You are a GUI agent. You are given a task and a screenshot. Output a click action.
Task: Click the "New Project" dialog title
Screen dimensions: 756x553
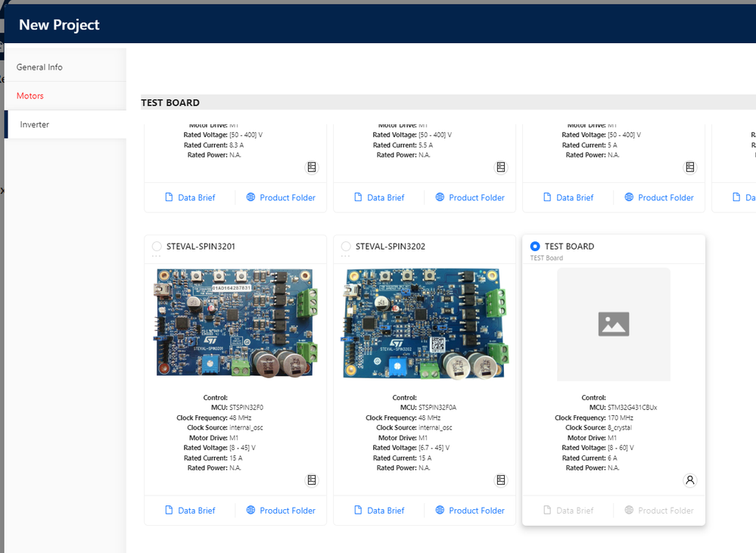[59, 25]
